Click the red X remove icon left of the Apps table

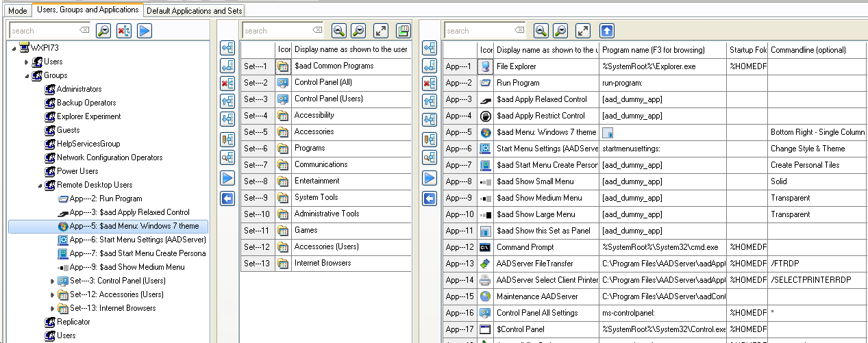[x=430, y=84]
